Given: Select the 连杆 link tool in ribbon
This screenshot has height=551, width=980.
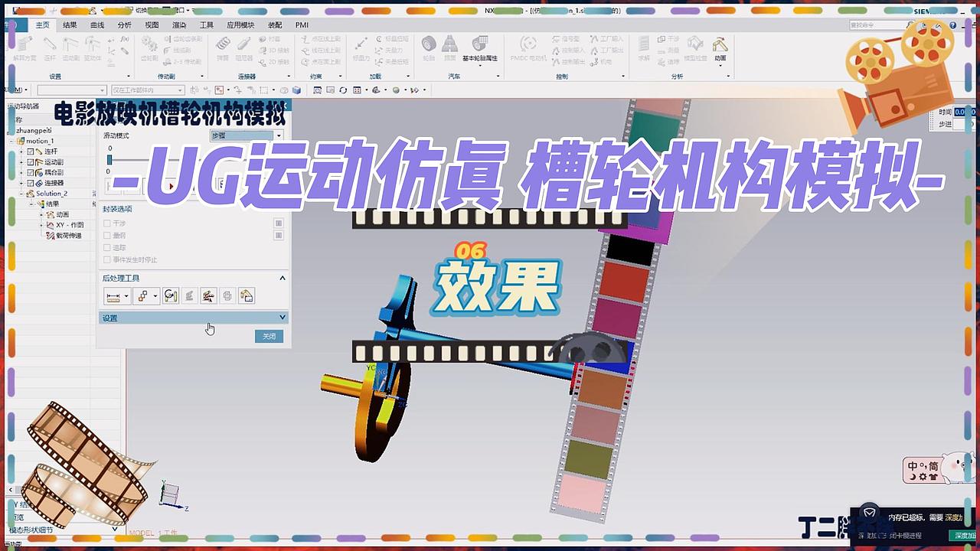Looking at the screenshot, I should (x=51, y=47).
